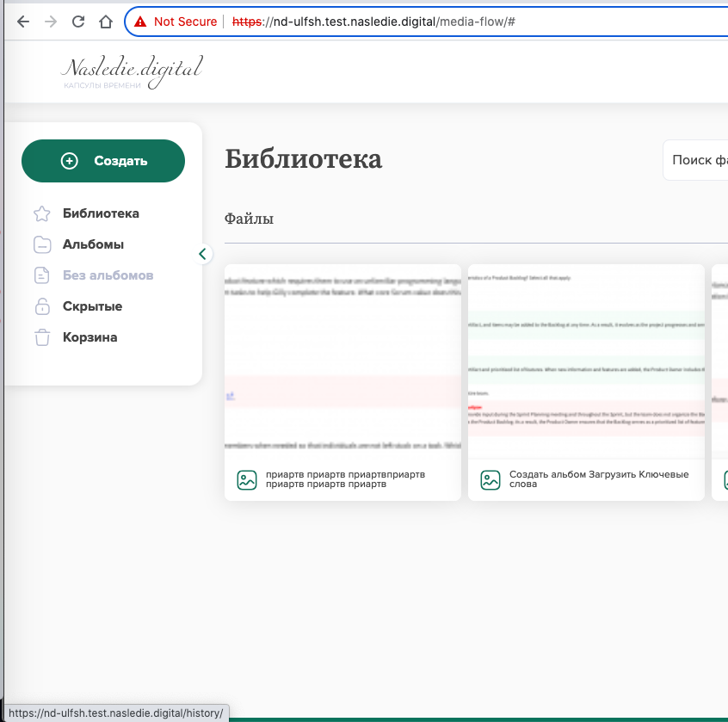Screen dimensions: 728x722
Task: Collapse the sidebar with the chevron
Action: [202, 254]
